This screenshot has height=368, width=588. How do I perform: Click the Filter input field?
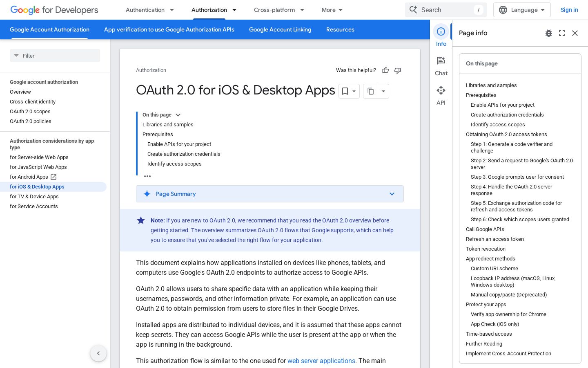(55, 56)
